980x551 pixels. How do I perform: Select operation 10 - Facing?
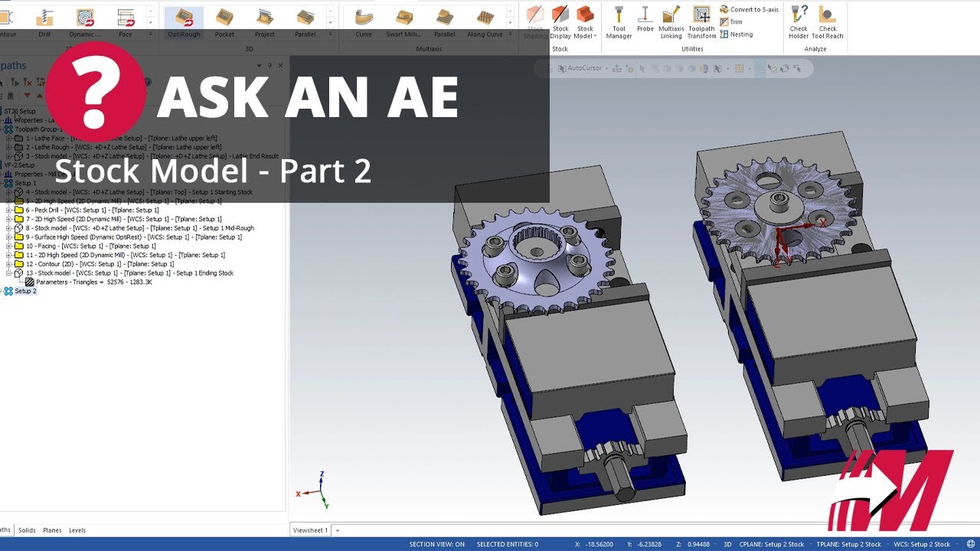pyautogui.click(x=91, y=246)
